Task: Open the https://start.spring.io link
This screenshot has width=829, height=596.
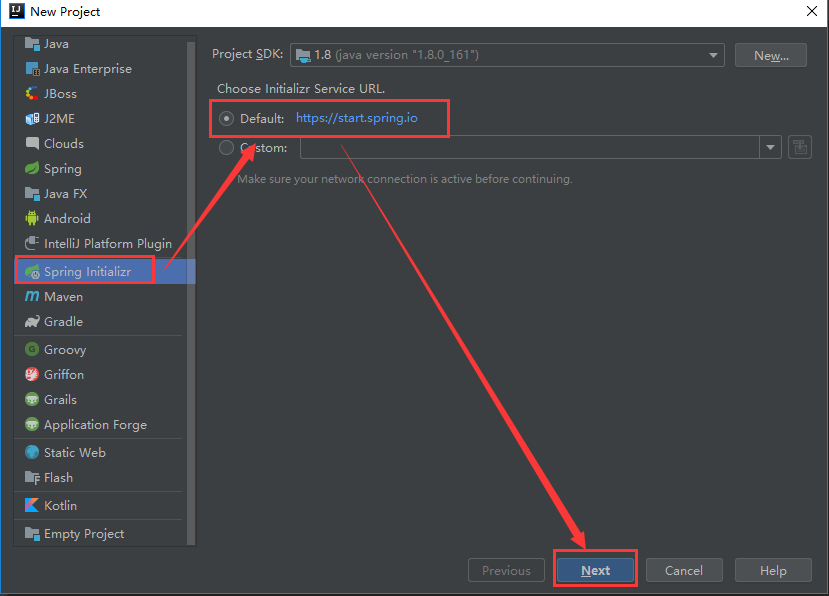Action: tap(356, 118)
